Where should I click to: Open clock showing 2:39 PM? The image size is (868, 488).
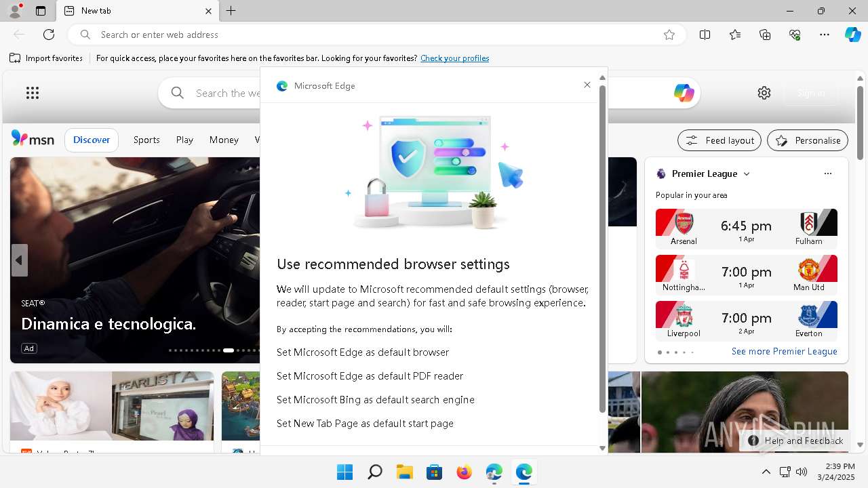pyautogui.click(x=836, y=472)
